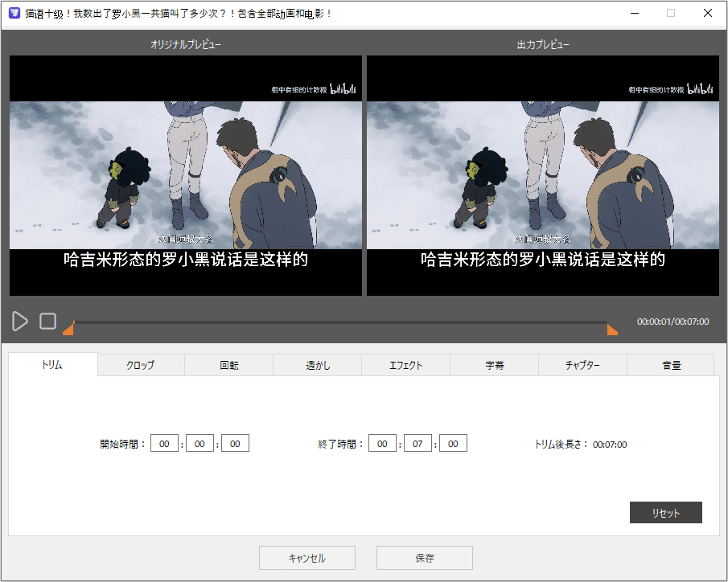Click the 保存 button
Screen dimensions: 728x582
click(425, 558)
